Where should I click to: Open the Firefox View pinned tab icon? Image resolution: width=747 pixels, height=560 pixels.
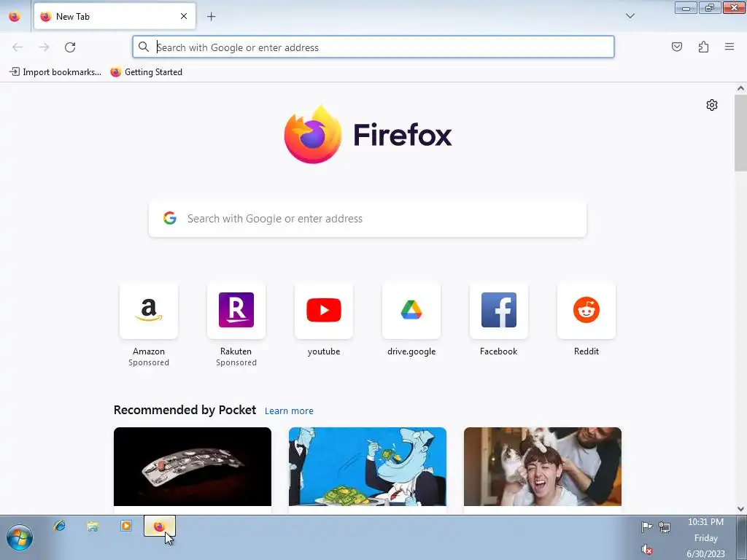[x=15, y=16]
